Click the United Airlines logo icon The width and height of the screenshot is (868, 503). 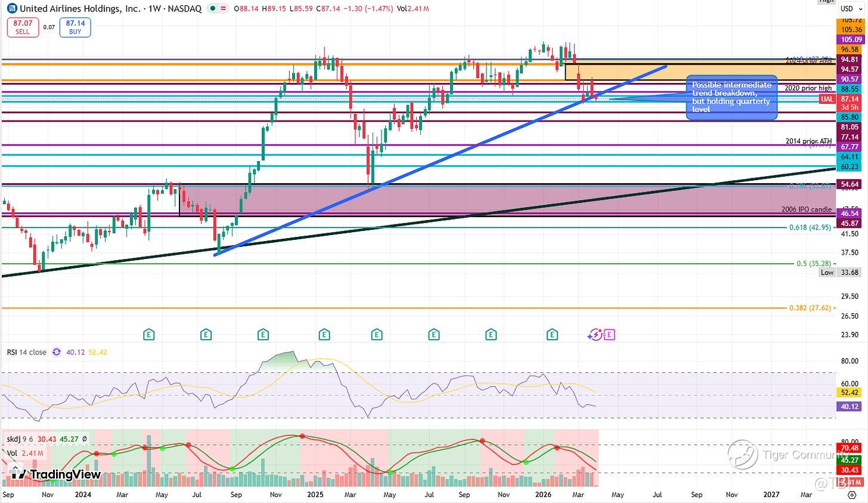click(x=12, y=9)
